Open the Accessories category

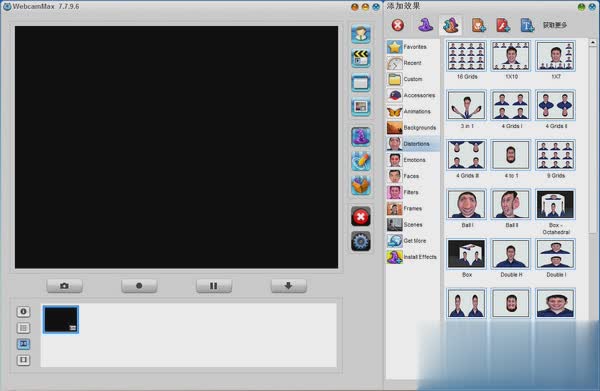413,95
